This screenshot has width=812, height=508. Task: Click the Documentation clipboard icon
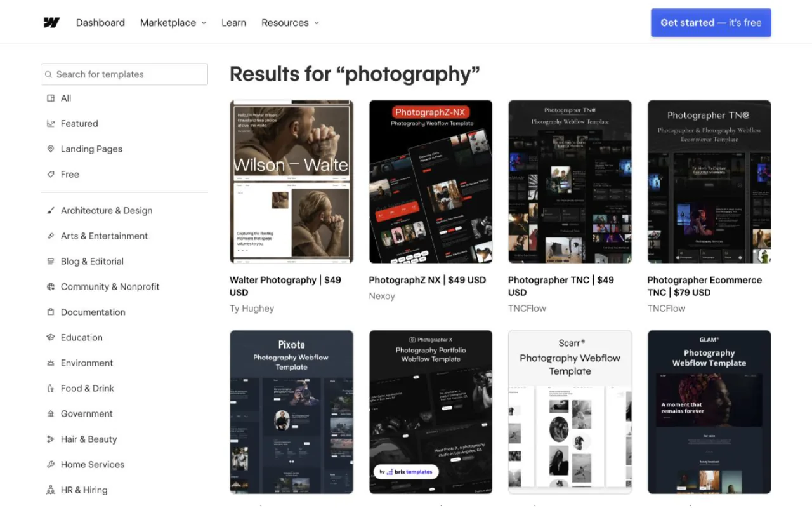tap(51, 312)
